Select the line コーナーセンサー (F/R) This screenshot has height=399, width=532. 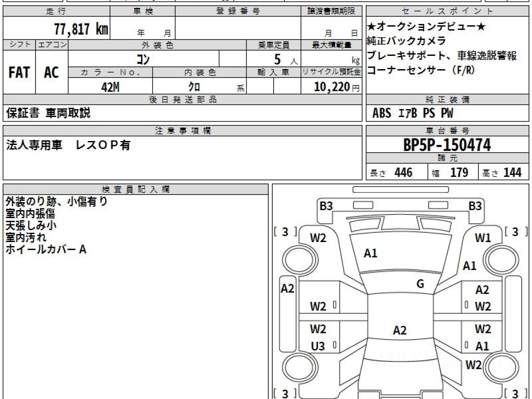pos(421,70)
